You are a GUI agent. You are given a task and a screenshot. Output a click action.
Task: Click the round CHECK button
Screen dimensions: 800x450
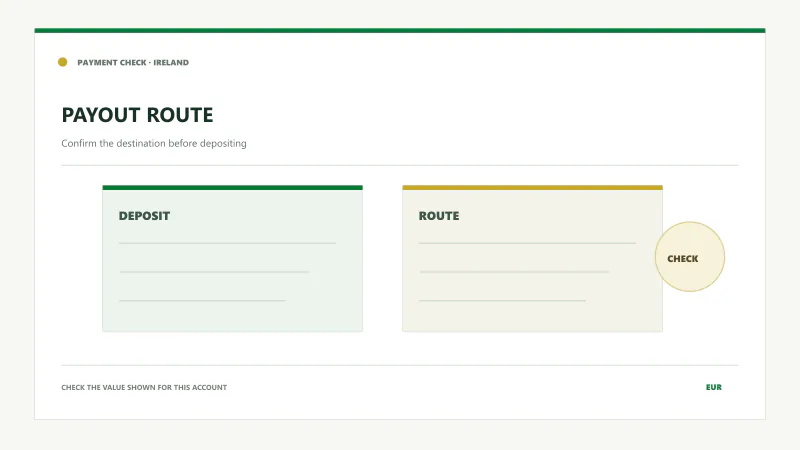[690, 257]
